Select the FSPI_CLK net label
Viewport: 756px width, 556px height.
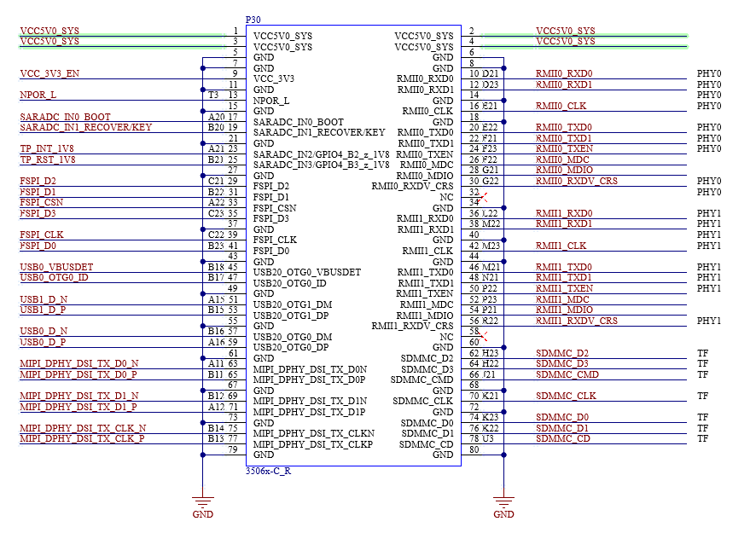(x=42, y=235)
